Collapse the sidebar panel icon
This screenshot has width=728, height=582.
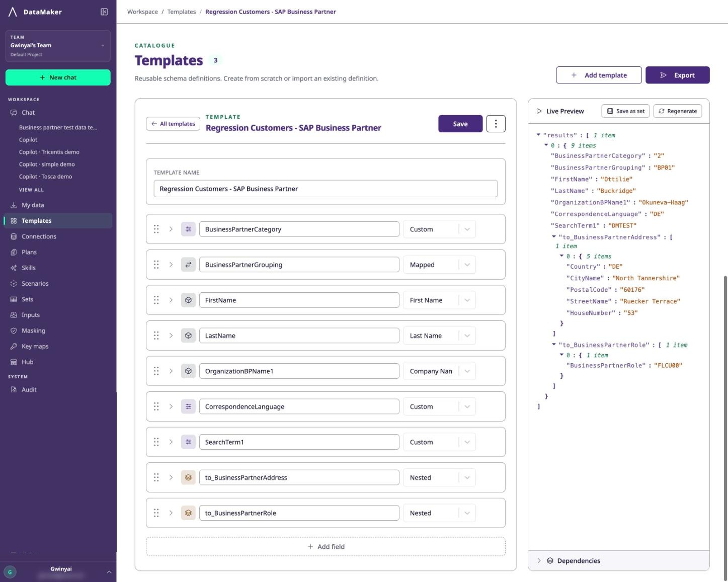pyautogui.click(x=104, y=12)
